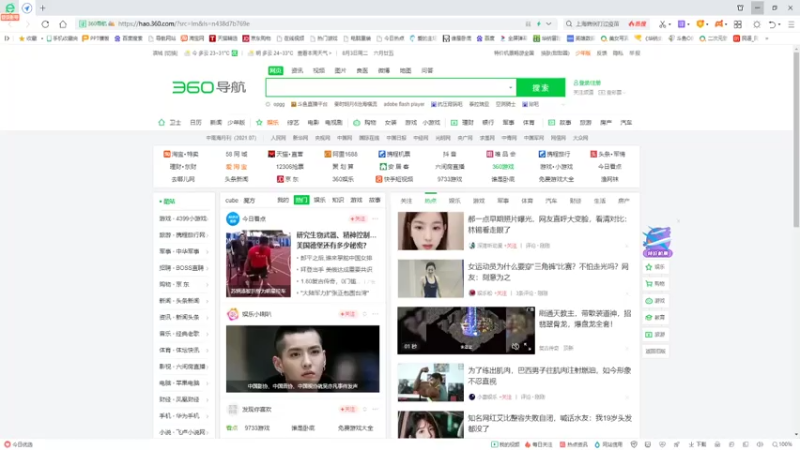
Task: Select the 网页 search tab
Action: 276,70
